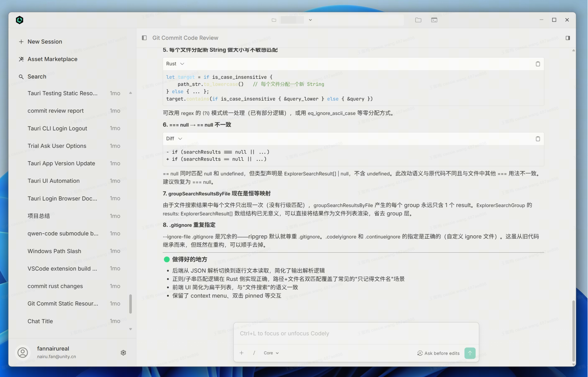Click heading 做得好的地方
The image size is (588, 377).
[x=190, y=259]
